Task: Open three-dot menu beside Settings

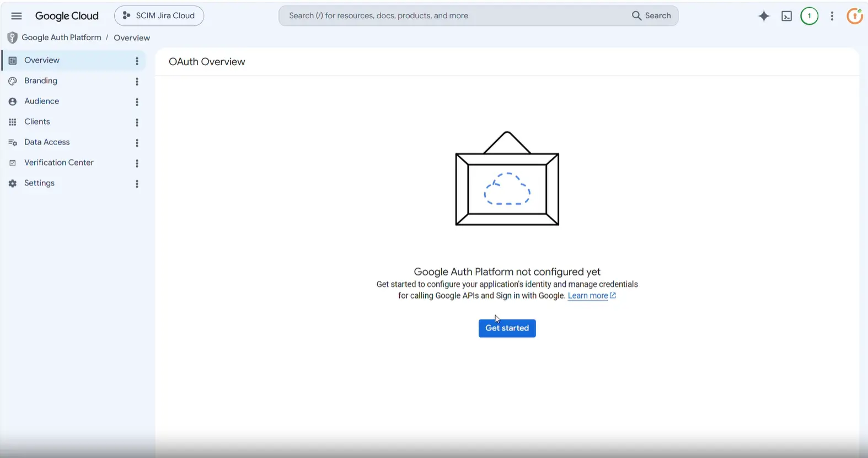Action: coord(137,183)
